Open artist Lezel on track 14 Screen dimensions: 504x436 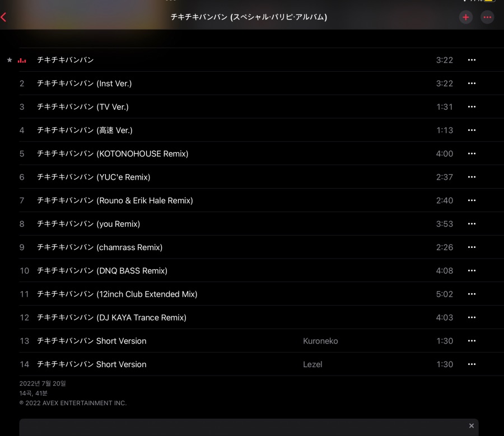pyautogui.click(x=312, y=364)
